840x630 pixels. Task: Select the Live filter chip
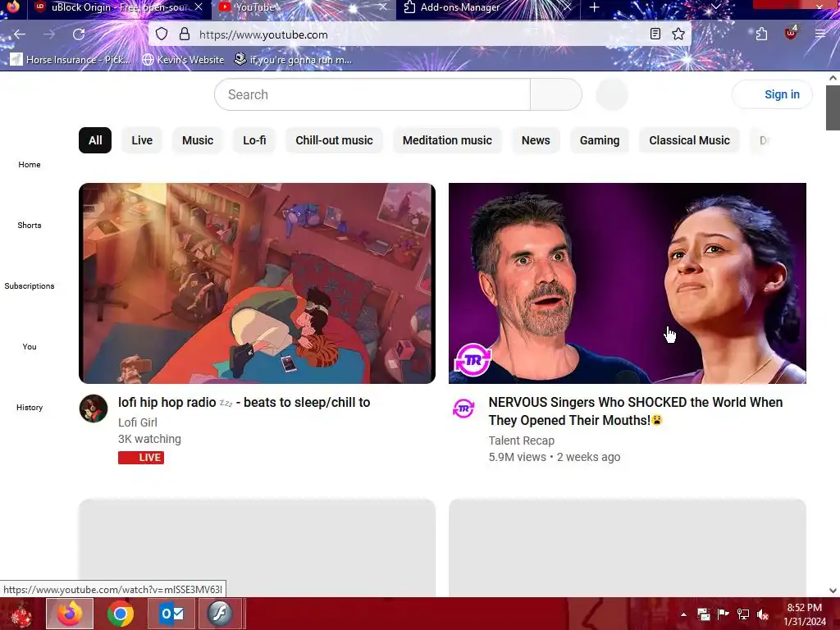(142, 140)
